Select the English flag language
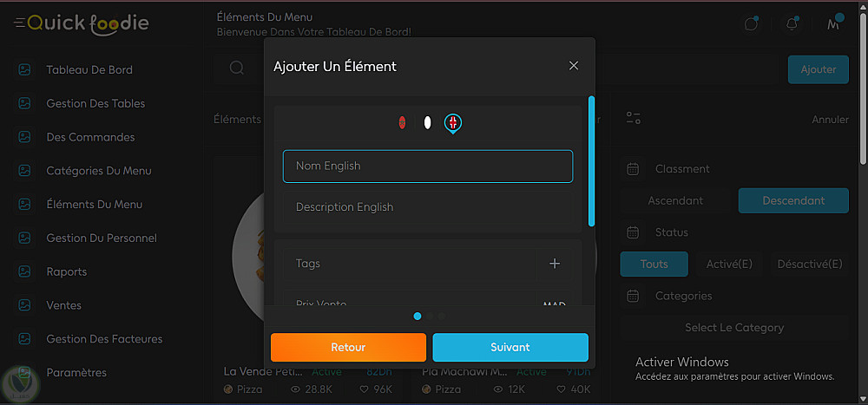This screenshot has width=868, height=405. (452, 123)
